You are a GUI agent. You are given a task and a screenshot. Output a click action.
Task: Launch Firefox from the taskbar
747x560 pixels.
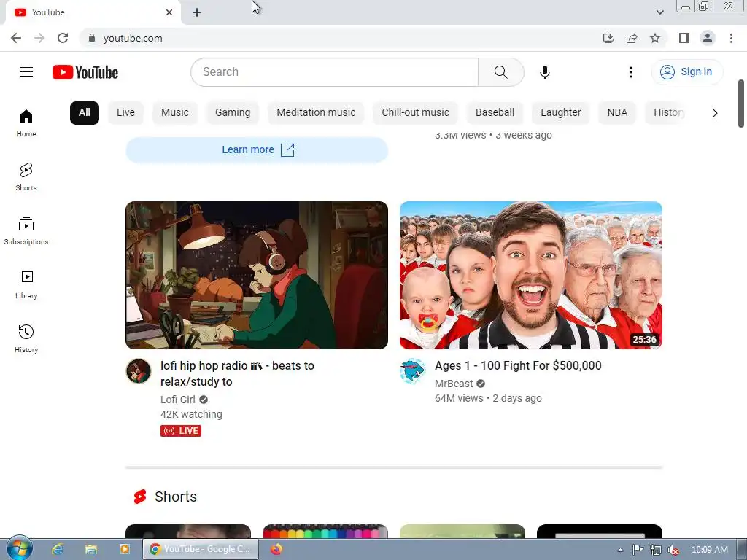[x=276, y=549]
